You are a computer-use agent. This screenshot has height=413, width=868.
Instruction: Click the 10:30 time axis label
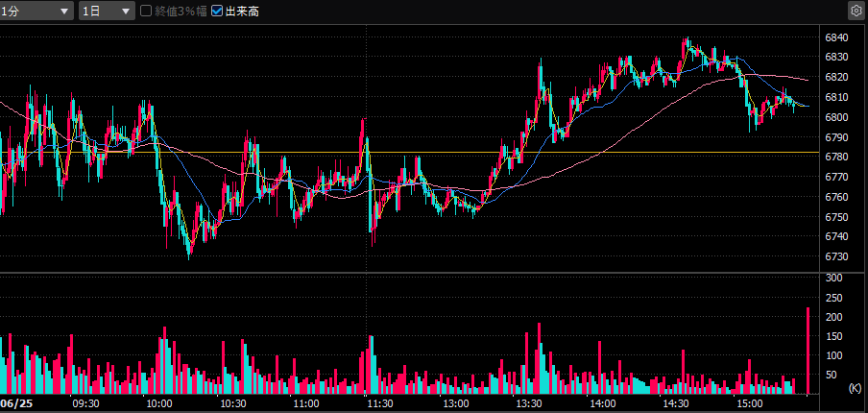pyautogui.click(x=233, y=403)
